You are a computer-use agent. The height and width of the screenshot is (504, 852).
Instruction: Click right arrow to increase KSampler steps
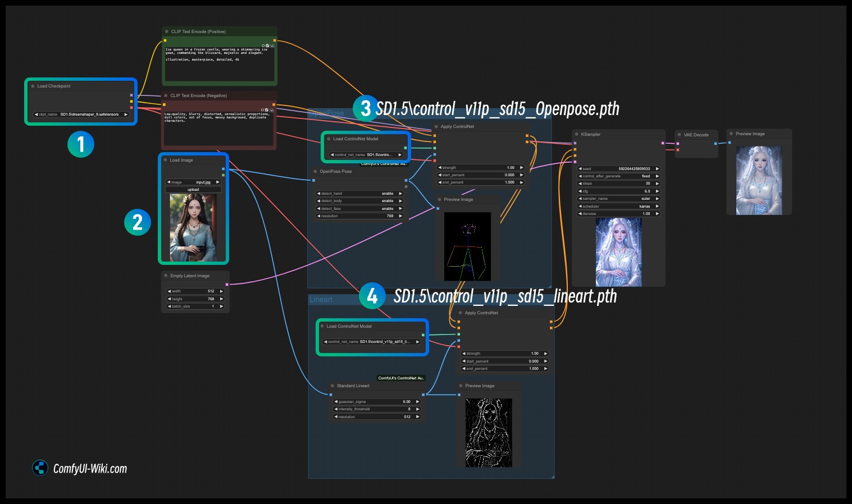pos(657,184)
